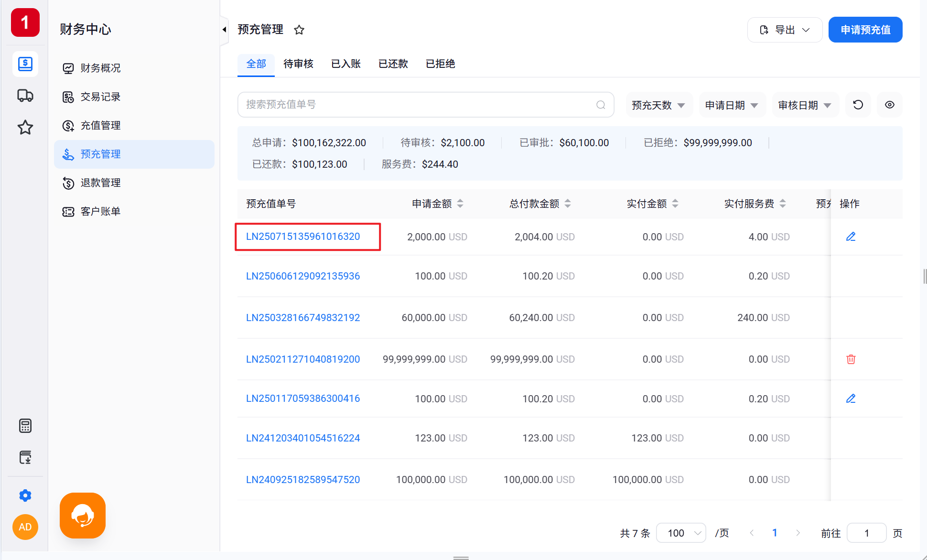Edit the LN250117059386300416 row
927x560 pixels.
(x=851, y=398)
